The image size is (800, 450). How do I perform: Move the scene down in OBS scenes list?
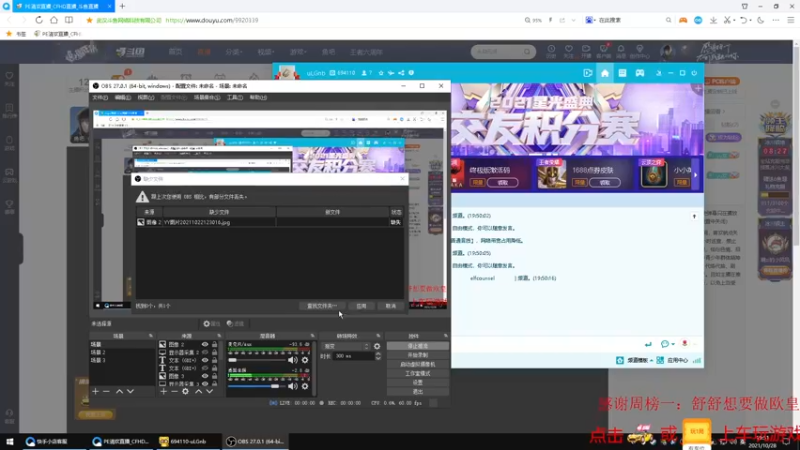[x=131, y=391]
